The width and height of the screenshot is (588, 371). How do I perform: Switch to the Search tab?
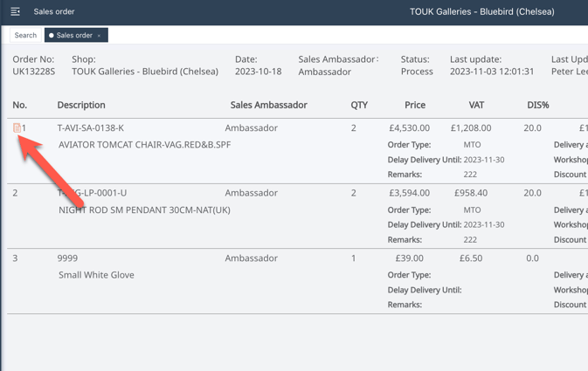(x=25, y=36)
